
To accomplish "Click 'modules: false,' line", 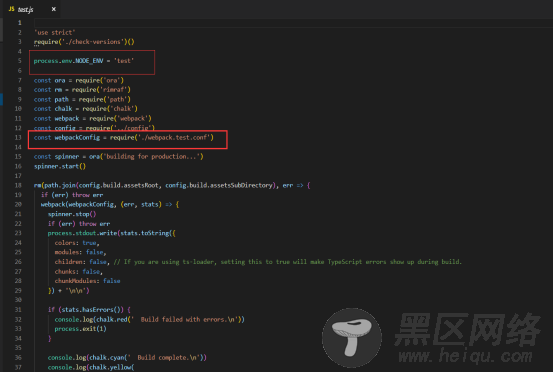I will pos(81,252).
